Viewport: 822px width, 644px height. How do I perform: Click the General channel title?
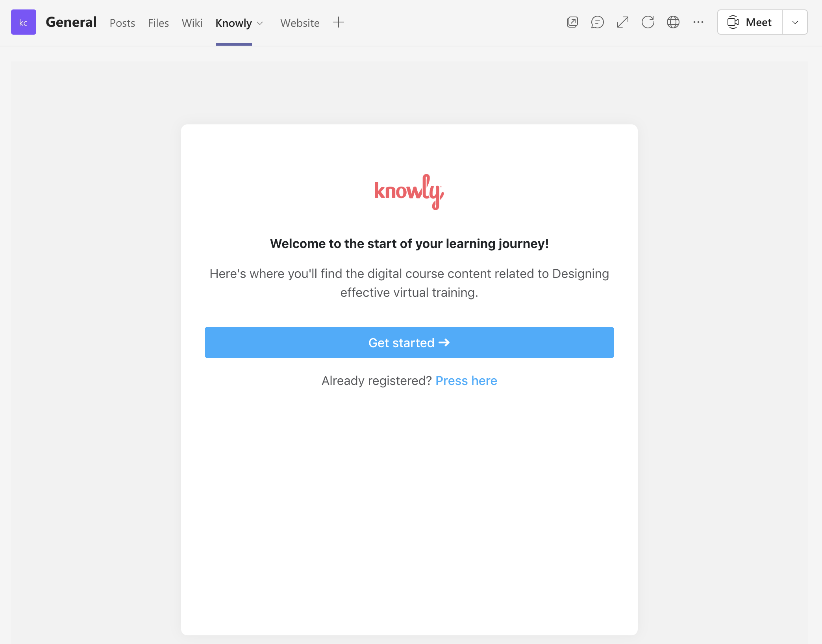point(71,22)
